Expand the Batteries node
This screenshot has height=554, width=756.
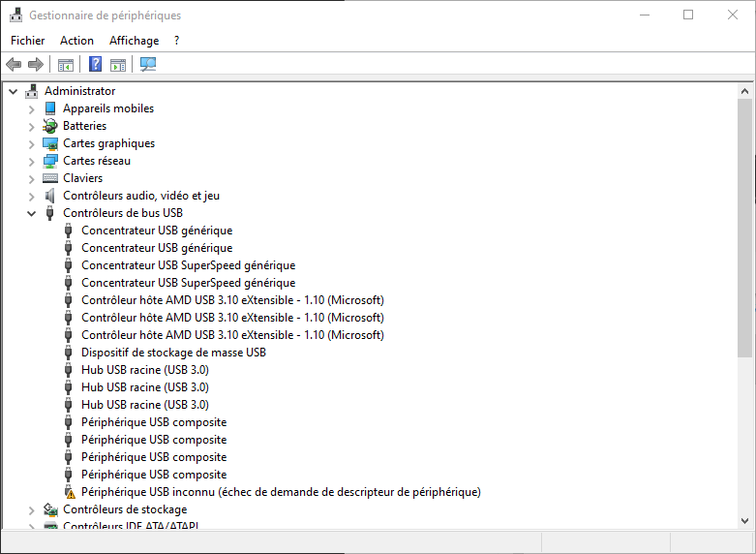(32, 127)
